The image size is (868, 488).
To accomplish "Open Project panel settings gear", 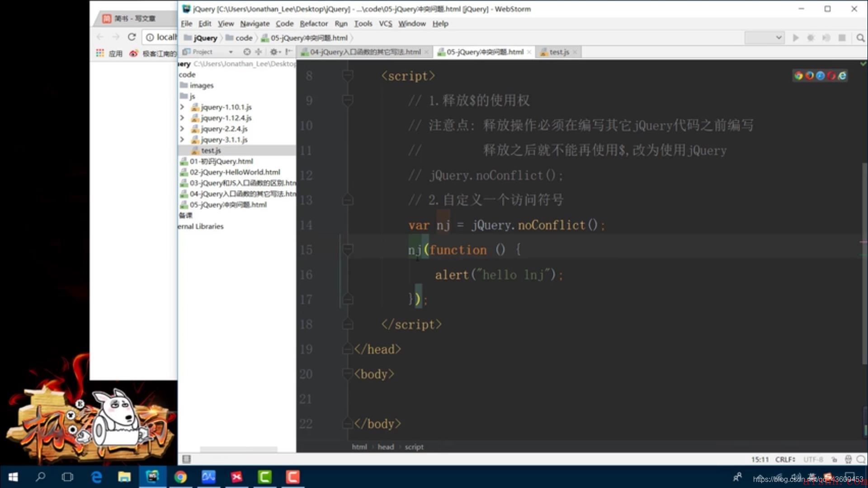I will point(274,52).
